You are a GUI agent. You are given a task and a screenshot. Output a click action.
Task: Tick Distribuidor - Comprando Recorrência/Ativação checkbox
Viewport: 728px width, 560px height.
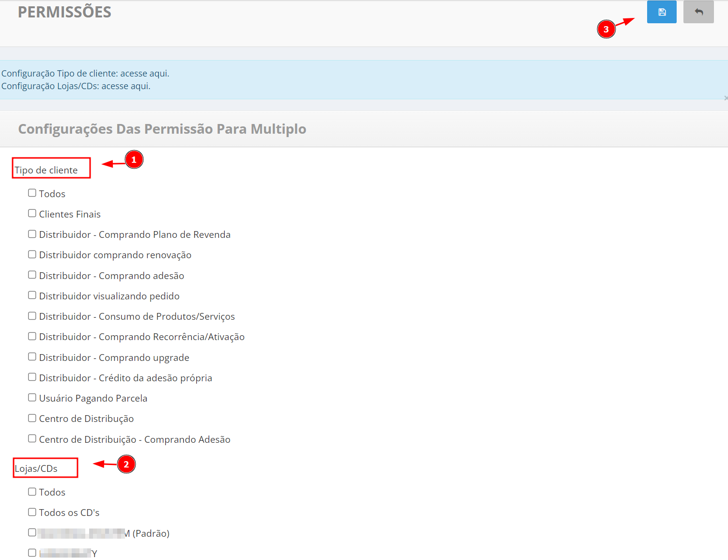tap(32, 336)
